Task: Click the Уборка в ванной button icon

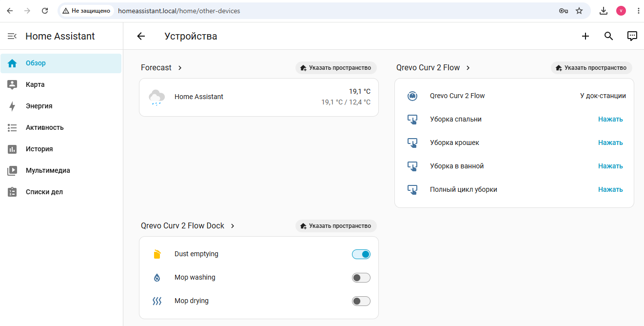Action: click(412, 166)
